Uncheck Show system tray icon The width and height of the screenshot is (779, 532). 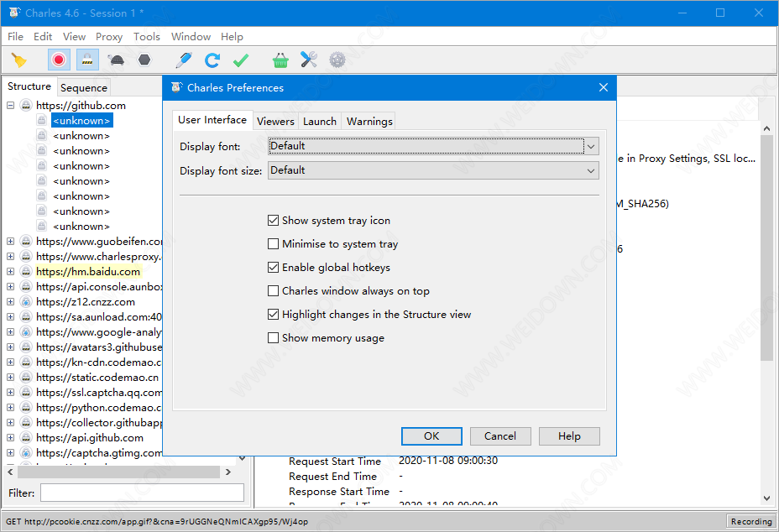click(x=274, y=220)
